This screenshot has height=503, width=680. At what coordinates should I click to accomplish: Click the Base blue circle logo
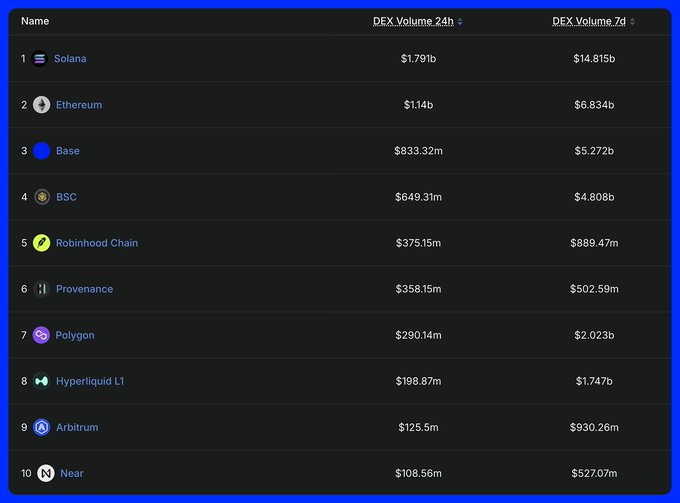pyautogui.click(x=42, y=151)
